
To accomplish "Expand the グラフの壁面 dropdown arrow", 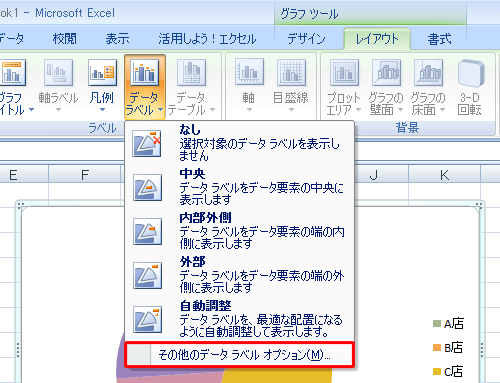I will coord(400,109).
